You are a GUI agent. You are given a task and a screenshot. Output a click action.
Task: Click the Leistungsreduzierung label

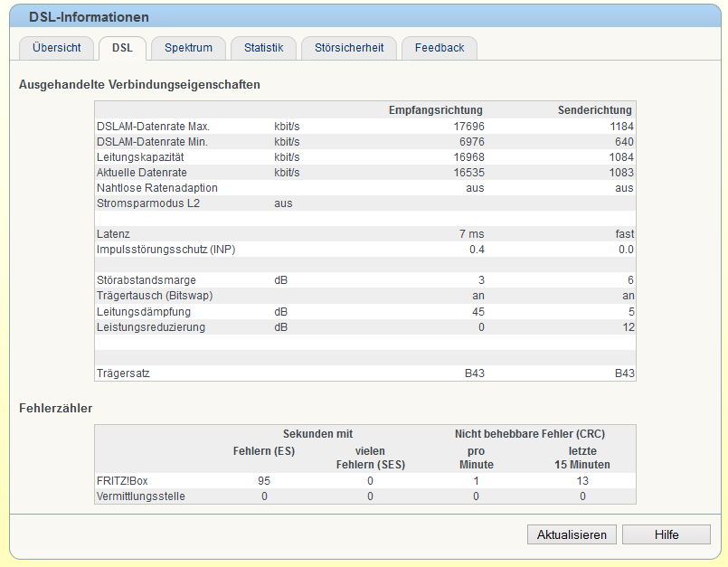151,327
